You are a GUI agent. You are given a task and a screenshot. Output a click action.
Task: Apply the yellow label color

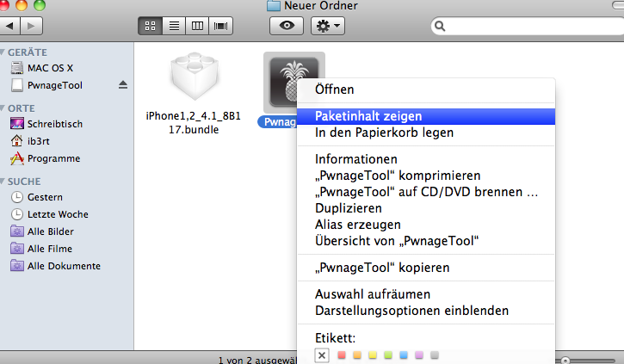(x=373, y=355)
